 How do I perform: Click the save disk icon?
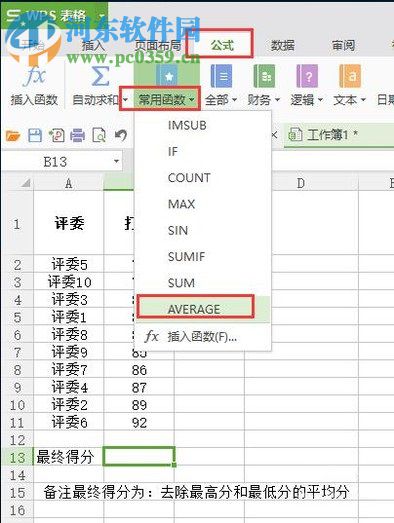point(35,136)
